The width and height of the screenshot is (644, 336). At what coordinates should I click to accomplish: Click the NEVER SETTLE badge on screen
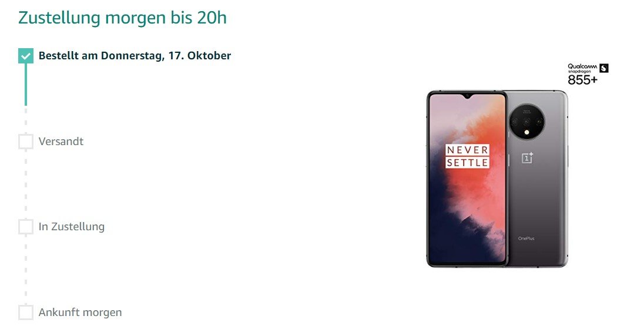click(x=467, y=156)
